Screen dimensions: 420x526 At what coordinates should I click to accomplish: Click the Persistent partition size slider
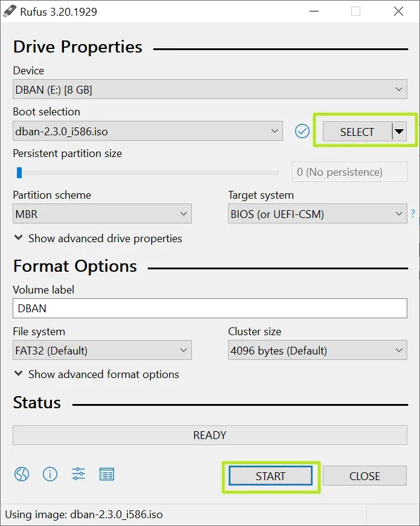point(148,173)
